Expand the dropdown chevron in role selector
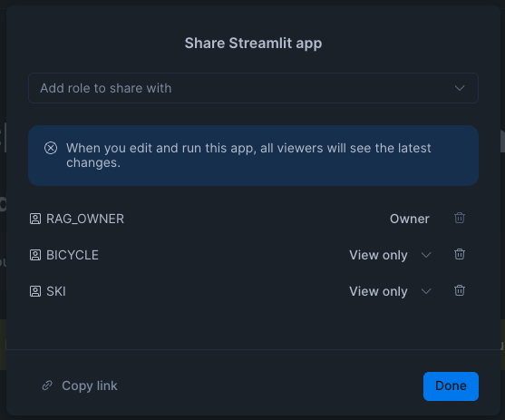 [x=460, y=88]
